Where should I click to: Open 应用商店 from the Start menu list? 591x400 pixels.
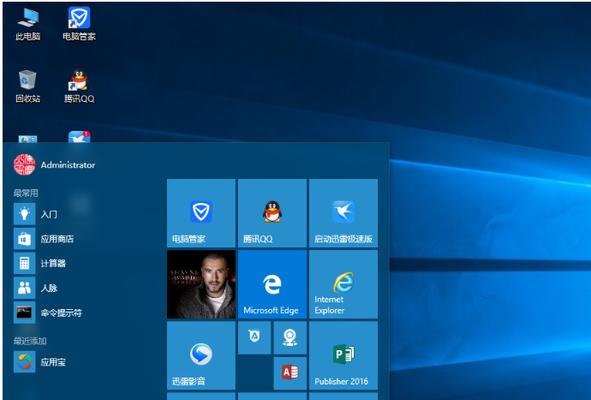tap(44, 239)
